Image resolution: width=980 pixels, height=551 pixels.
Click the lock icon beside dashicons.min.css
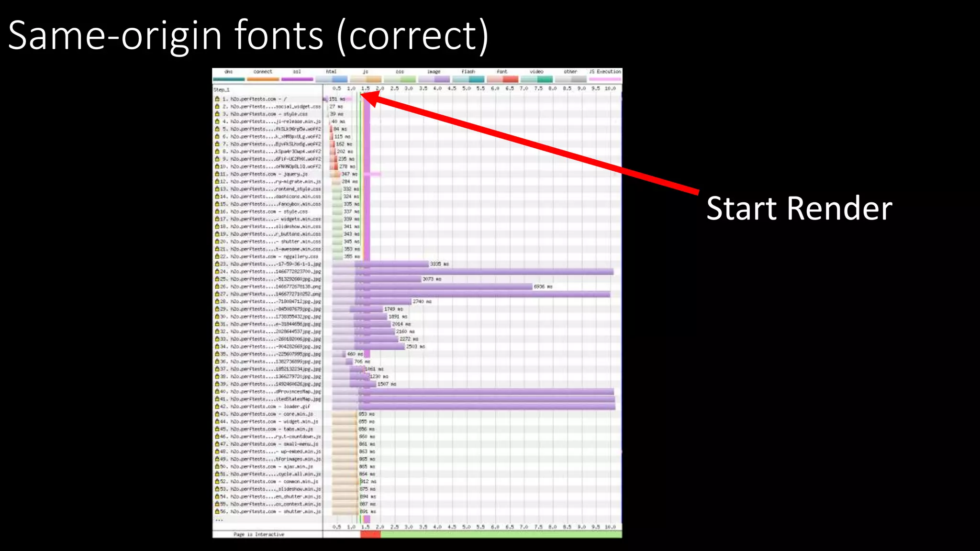pos(217,197)
